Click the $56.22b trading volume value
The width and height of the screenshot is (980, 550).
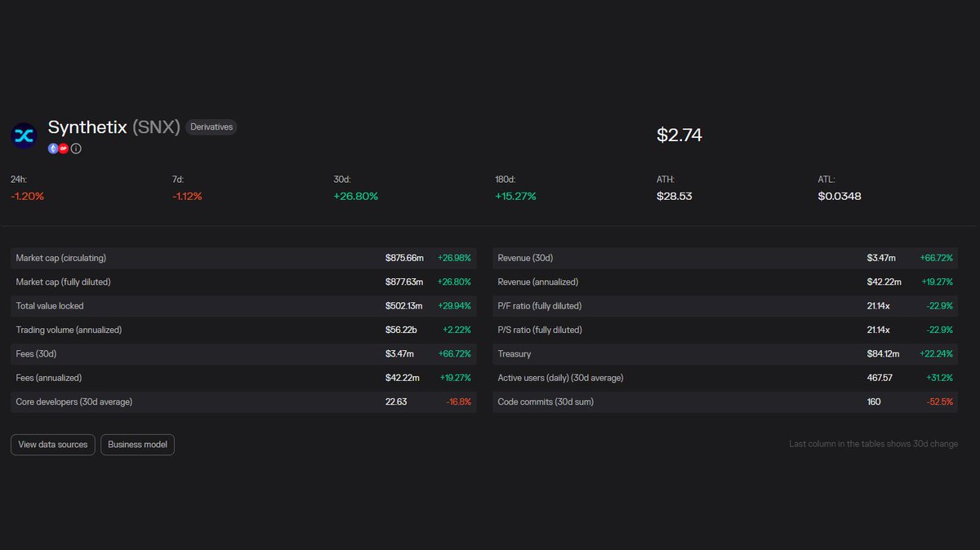402,330
